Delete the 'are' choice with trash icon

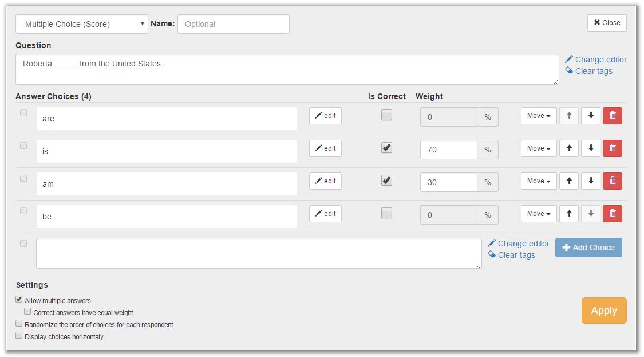(613, 116)
